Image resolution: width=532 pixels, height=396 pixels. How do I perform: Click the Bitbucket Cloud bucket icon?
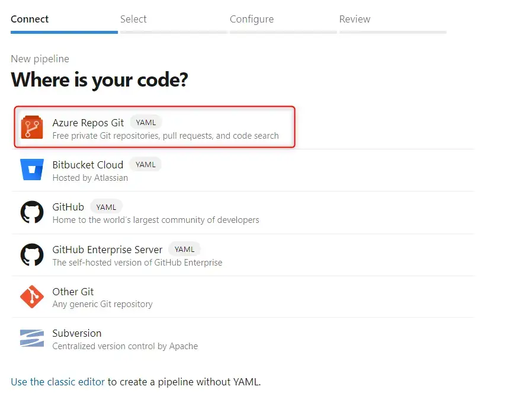pos(32,170)
